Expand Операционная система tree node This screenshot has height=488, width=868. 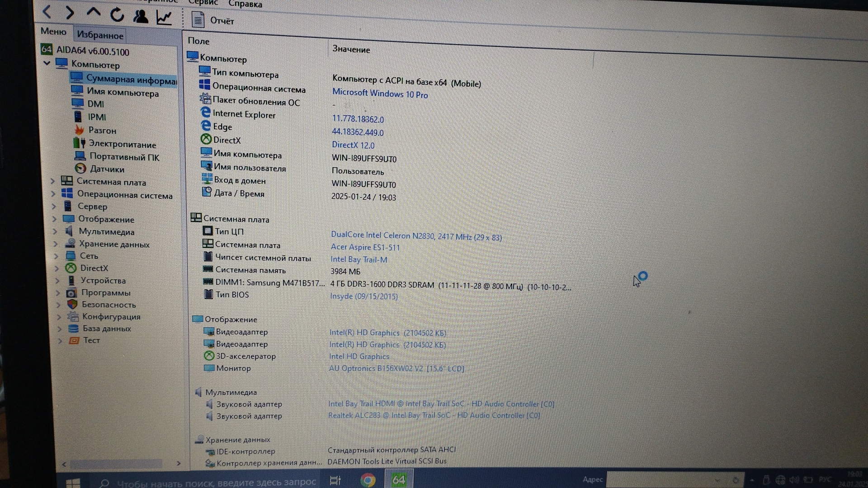click(53, 194)
